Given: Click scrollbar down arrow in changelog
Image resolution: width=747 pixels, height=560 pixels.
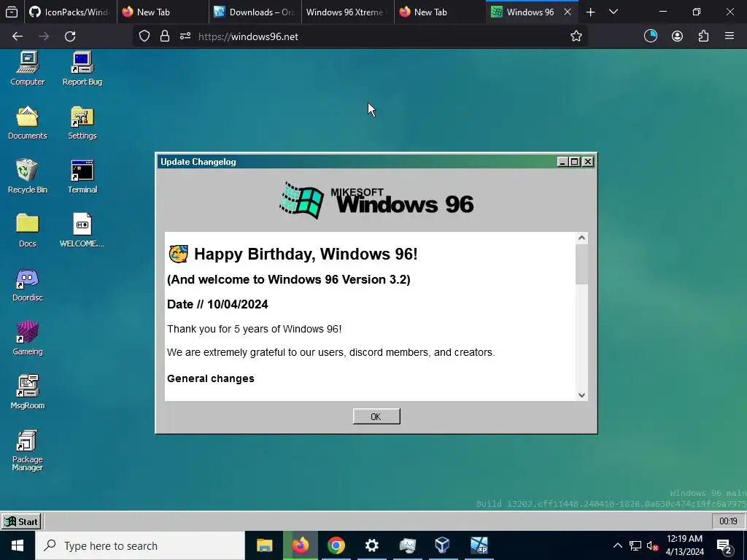Looking at the screenshot, I should tap(581, 394).
